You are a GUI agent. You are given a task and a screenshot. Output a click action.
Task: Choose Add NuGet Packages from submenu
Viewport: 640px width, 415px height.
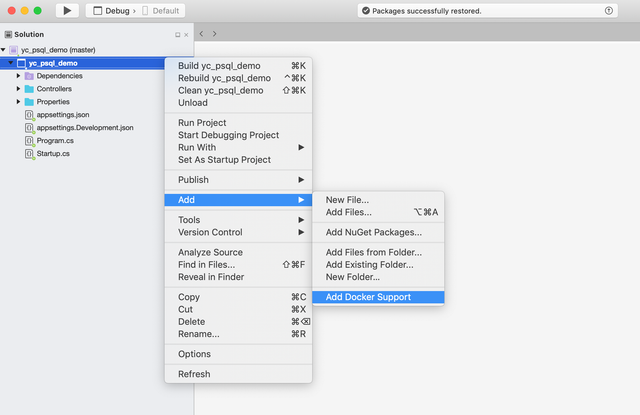click(x=373, y=232)
